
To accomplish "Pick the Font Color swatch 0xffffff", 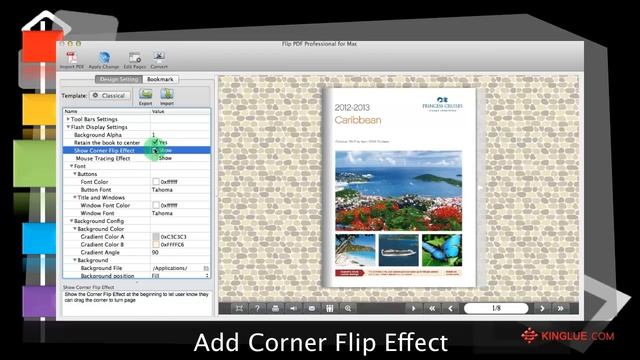I will 156,182.
